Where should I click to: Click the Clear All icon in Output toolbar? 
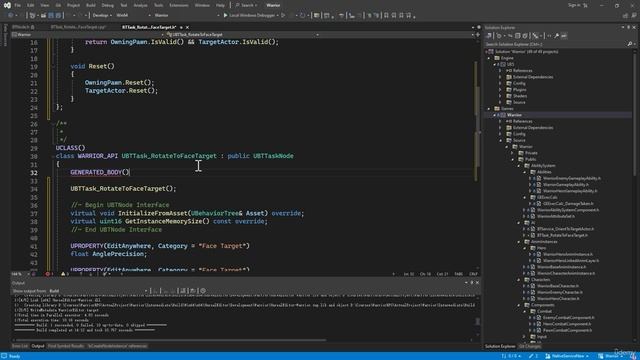point(183,291)
